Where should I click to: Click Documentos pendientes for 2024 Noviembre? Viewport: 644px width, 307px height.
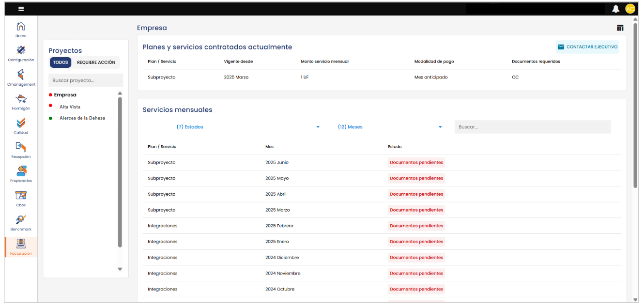(x=416, y=274)
